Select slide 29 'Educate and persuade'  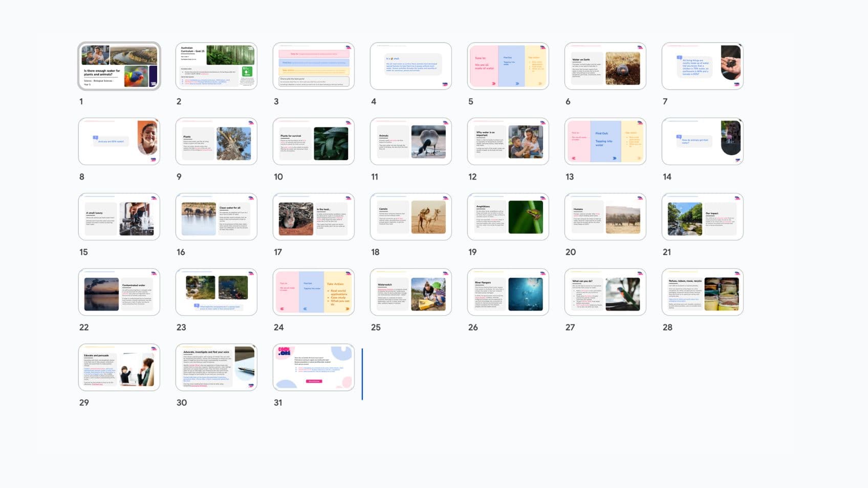(119, 367)
